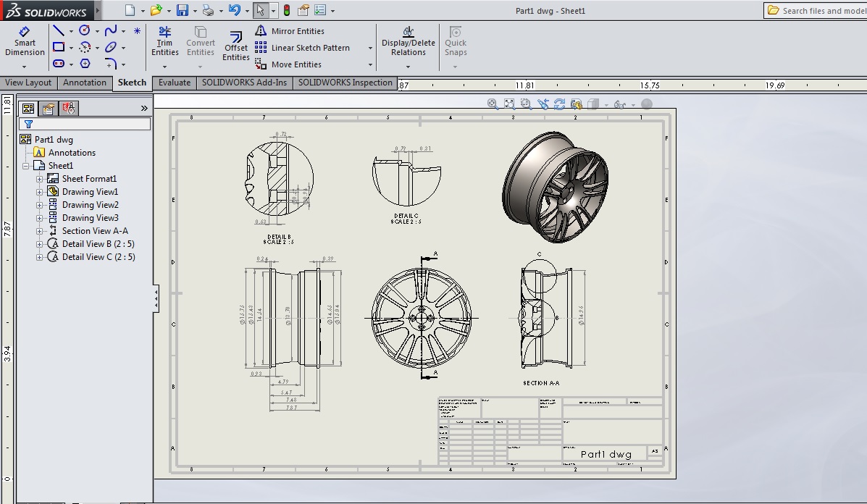Click the Offset Entities tool
The image size is (867, 504).
(x=236, y=46)
